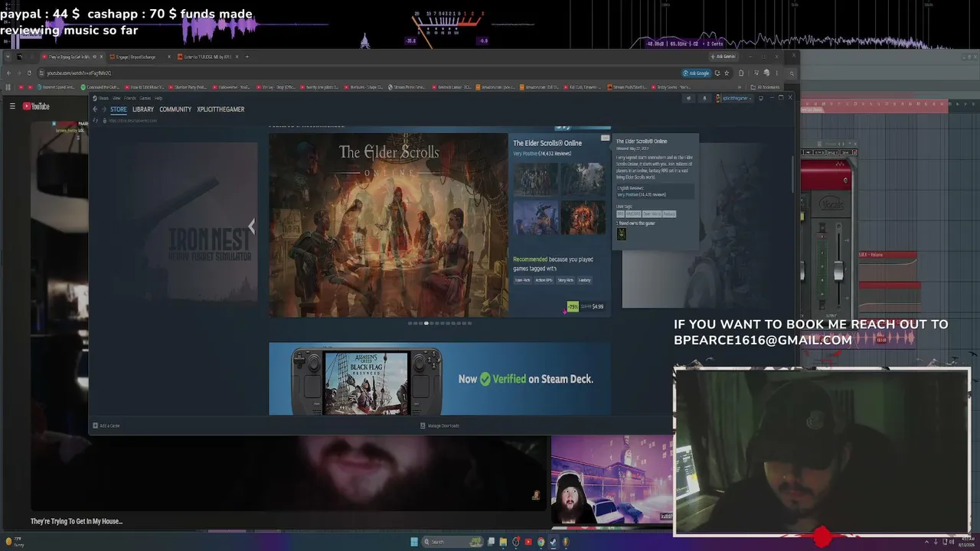The width and height of the screenshot is (980, 551).
Task: Click the taskbar clock and date
Action: click(x=969, y=542)
